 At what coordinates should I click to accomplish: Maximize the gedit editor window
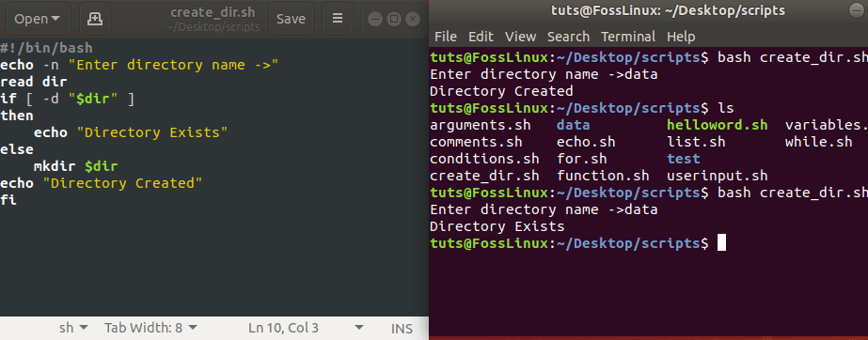(x=394, y=19)
